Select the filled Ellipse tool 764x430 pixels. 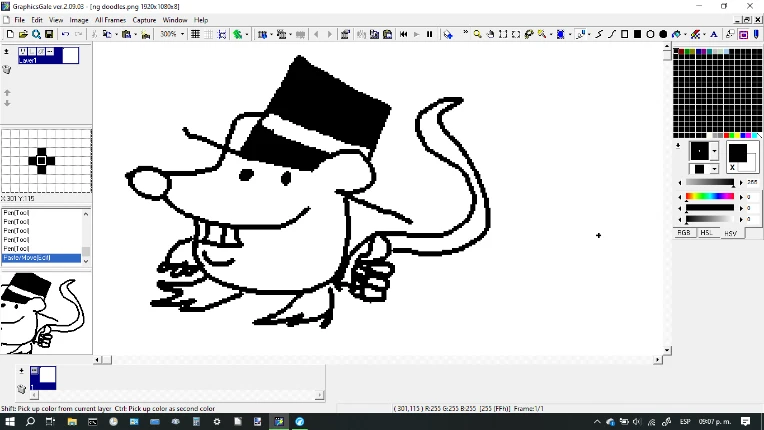pyautogui.click(x=663, y=34)
